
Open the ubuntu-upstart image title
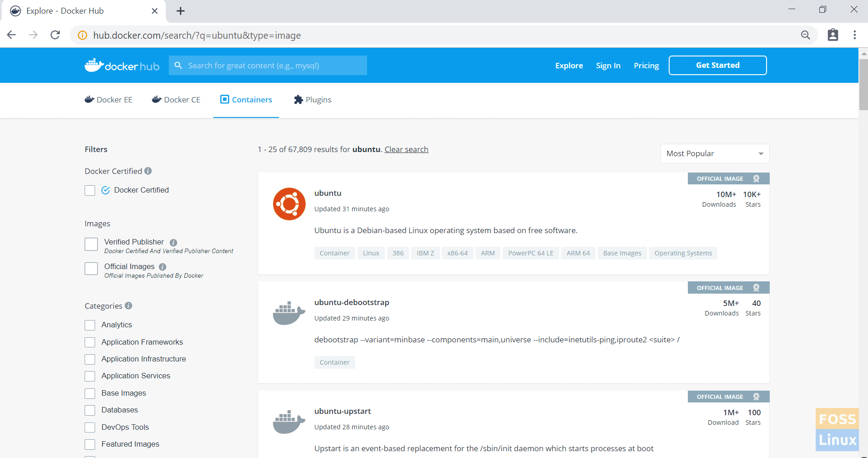(x=343, y=411)
